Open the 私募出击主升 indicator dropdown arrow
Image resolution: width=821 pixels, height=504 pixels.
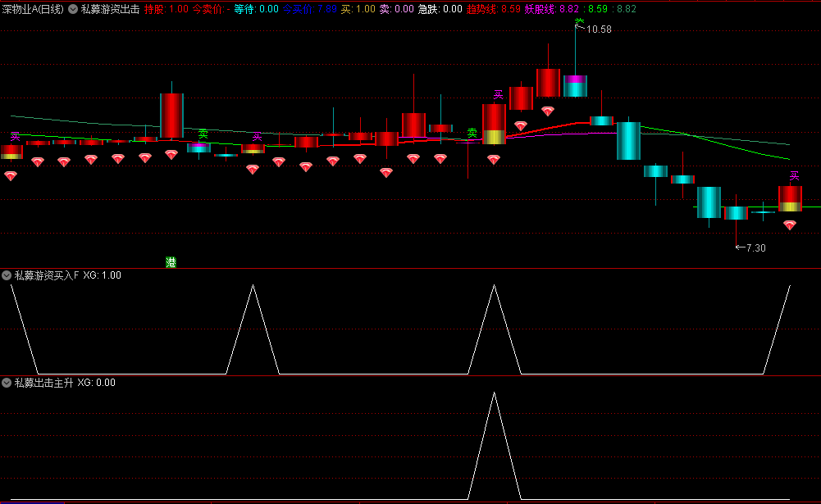tap(7, 383)
